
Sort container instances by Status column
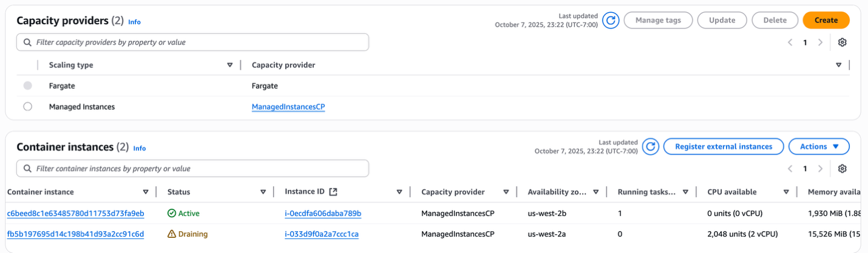click(x=263, y=192)
